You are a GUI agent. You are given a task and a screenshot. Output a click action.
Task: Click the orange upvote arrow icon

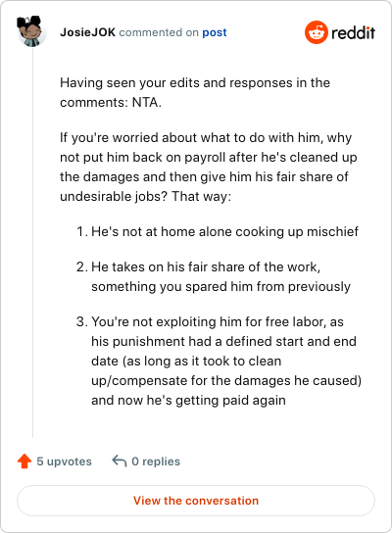pos(24,461)
